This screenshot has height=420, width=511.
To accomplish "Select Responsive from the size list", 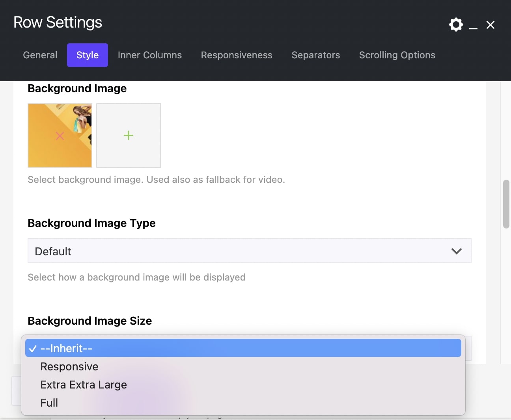I will click(69, 366).
